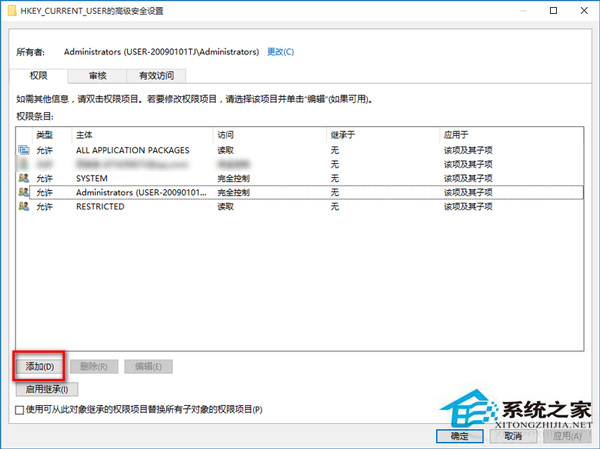Click the ALL APPLICATION PACKAGES entry icon
Screen dimensions: 600x449
tap(24, 150)
